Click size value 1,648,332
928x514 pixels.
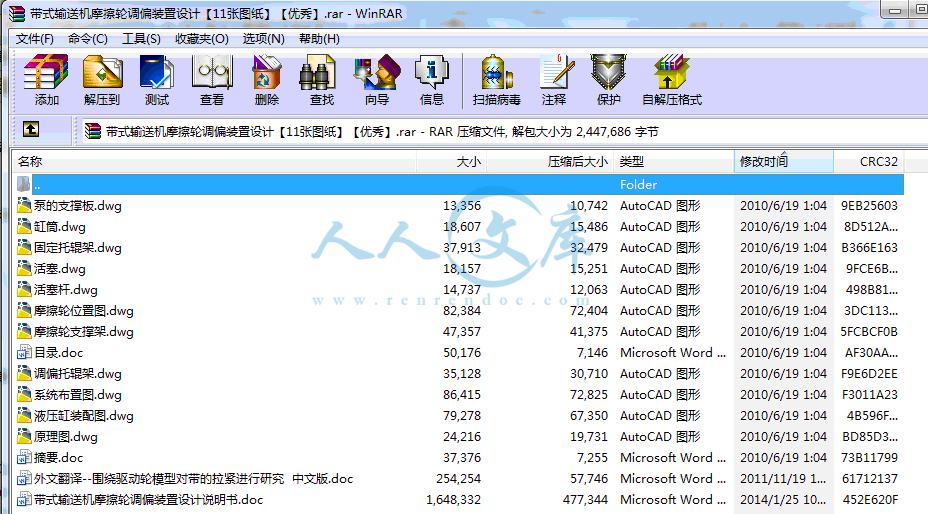coord(453,500)
